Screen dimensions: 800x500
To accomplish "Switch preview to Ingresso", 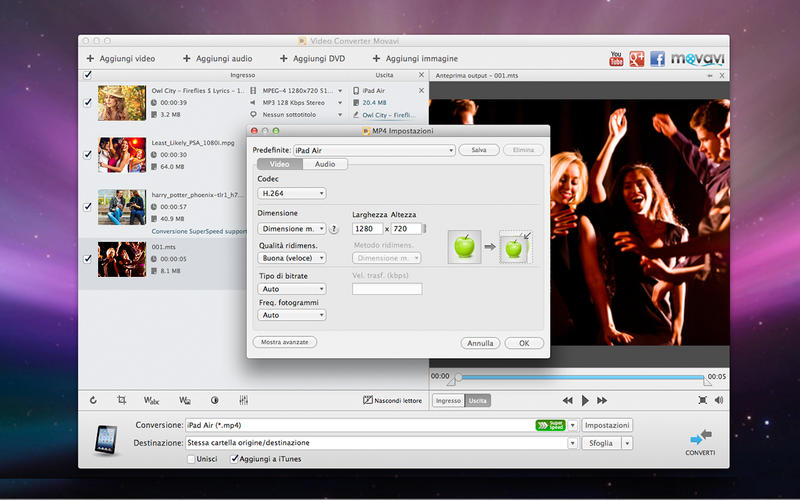I will (448, 401).
